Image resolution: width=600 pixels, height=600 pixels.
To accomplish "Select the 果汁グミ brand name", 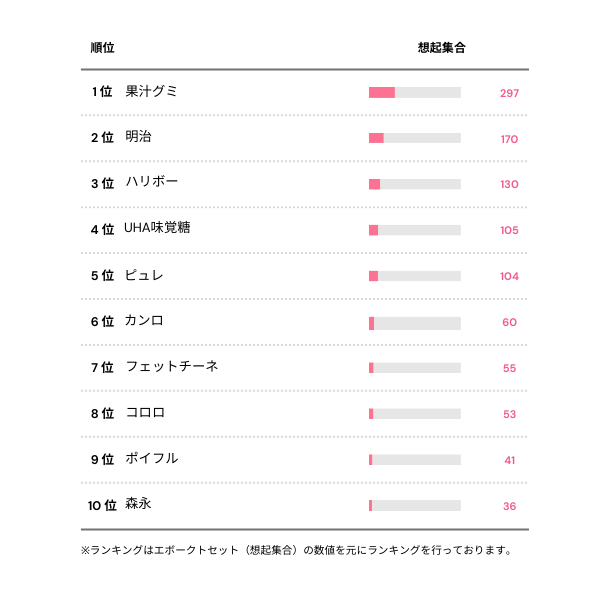I will tap(152, 91).
